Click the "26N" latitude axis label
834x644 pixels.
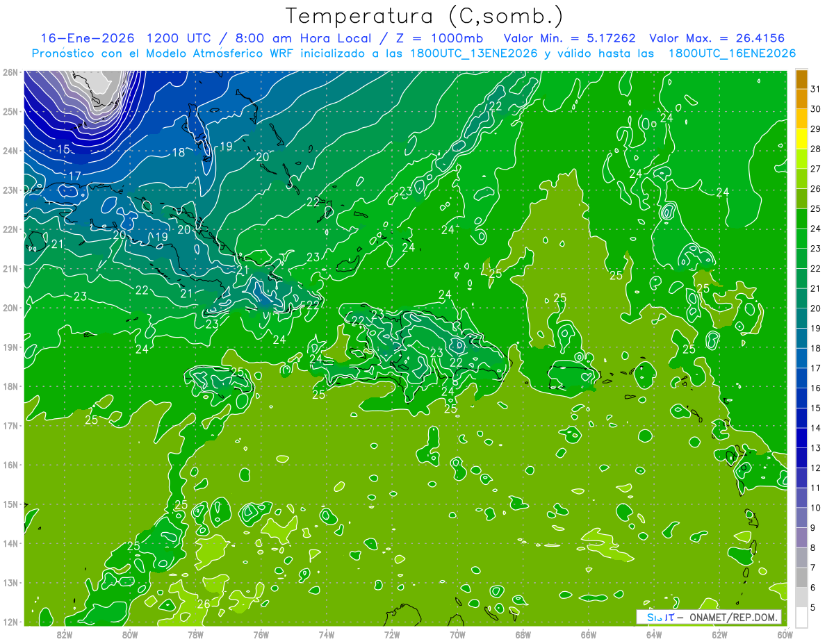tap(10, 72)
